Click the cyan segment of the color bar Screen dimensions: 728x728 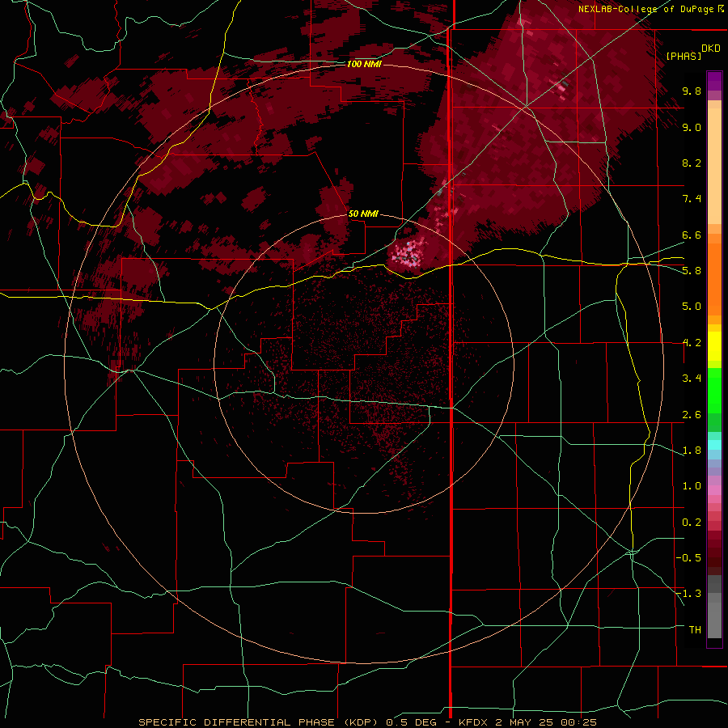tap(714, 445)
